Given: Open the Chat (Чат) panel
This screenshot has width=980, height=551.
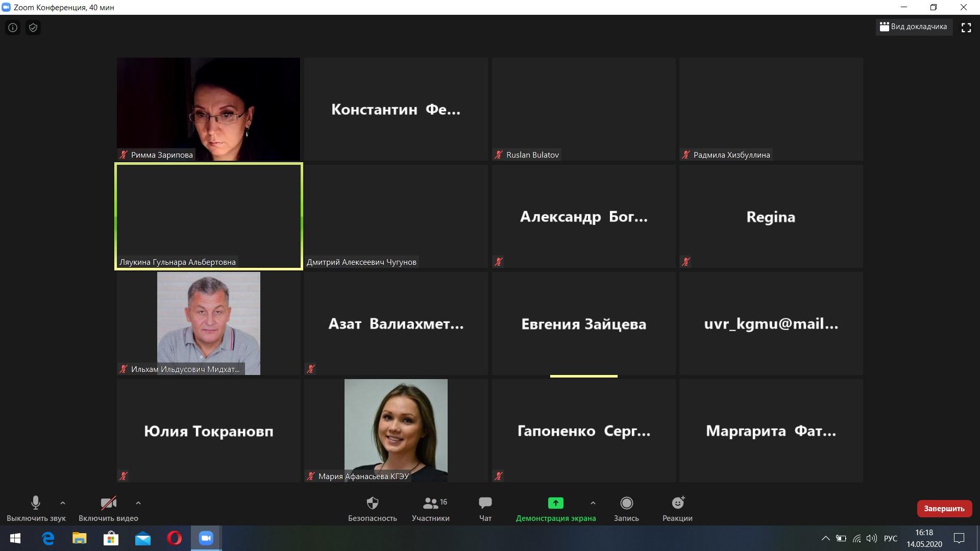Looking at the screenshot, I should tap(485, 509).
